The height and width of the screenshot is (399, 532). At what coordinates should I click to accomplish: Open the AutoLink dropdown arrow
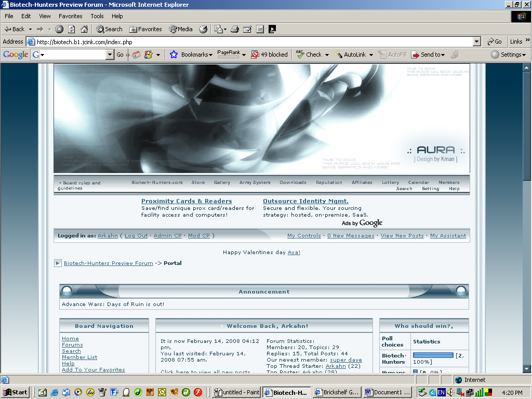point(371,55)
